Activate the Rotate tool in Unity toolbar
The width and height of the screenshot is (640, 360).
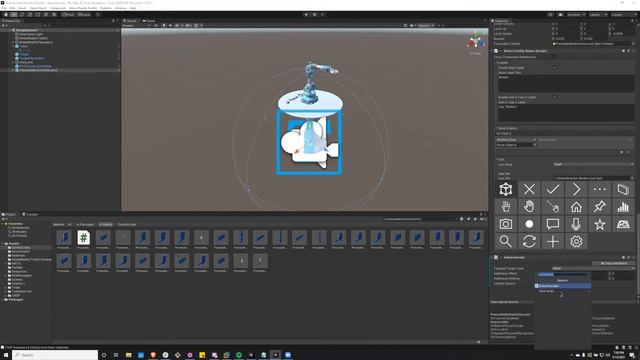coord(22,15)
